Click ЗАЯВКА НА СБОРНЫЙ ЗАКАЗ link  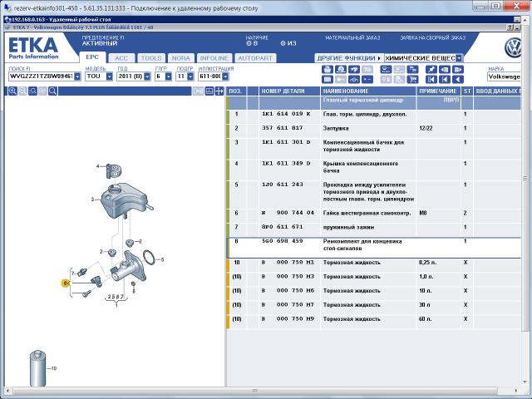click(x=432, y=37)
